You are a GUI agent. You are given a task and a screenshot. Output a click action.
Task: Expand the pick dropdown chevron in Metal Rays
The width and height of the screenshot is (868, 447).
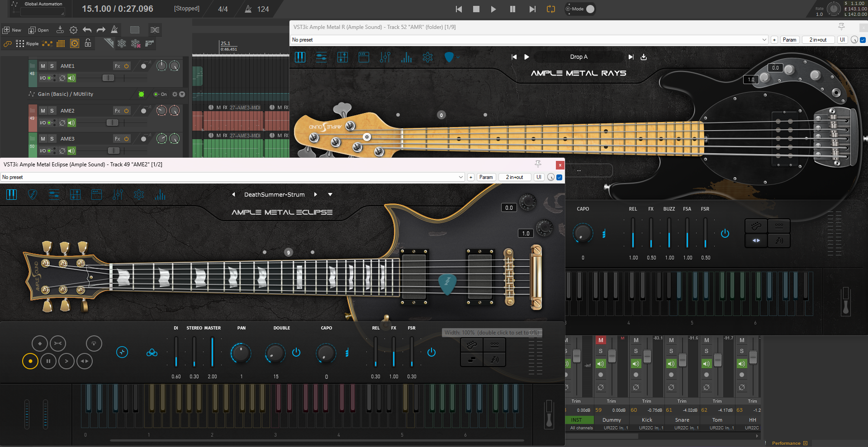point(458,57)
